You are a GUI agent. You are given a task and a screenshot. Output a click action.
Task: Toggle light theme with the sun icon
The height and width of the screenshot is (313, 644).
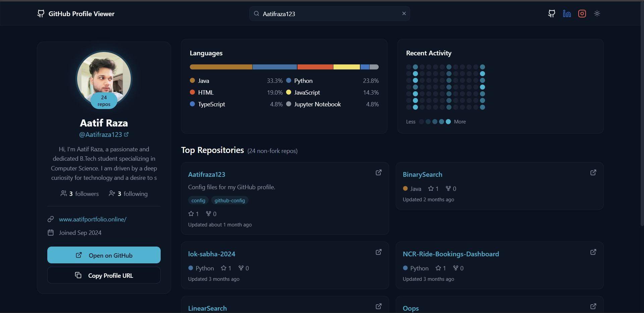pos(597,13)
